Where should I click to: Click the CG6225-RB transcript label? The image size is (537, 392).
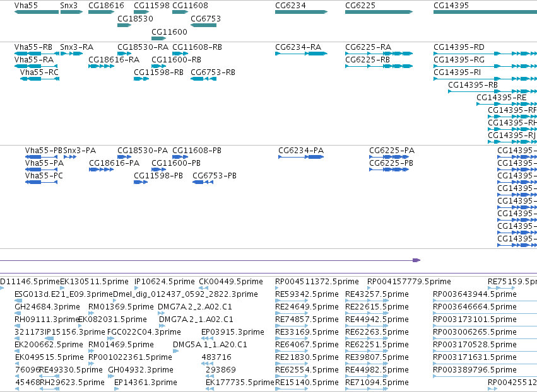367,60
